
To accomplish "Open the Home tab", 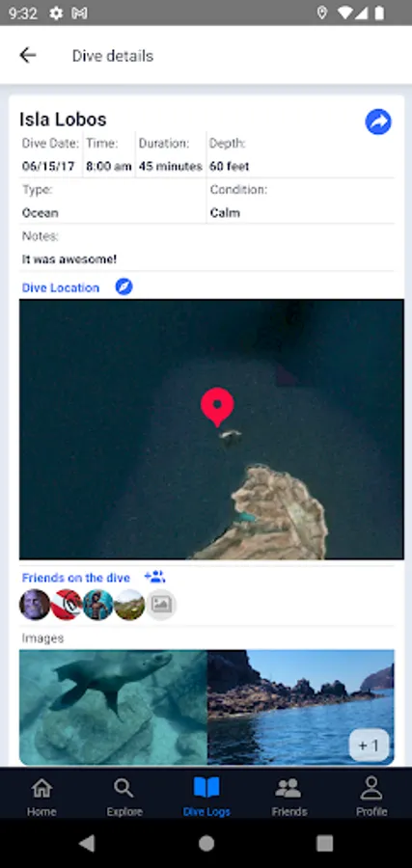I will point(41,796).
